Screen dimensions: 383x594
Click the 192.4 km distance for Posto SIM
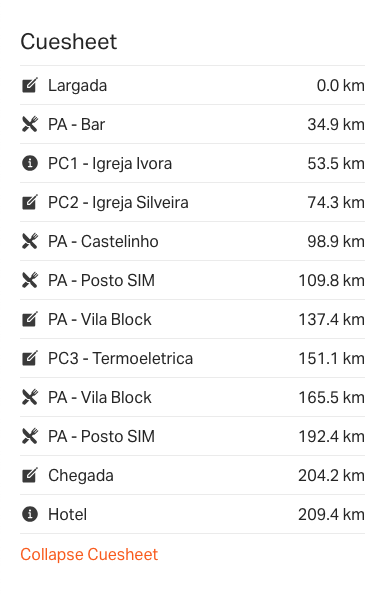pos(331,436)
